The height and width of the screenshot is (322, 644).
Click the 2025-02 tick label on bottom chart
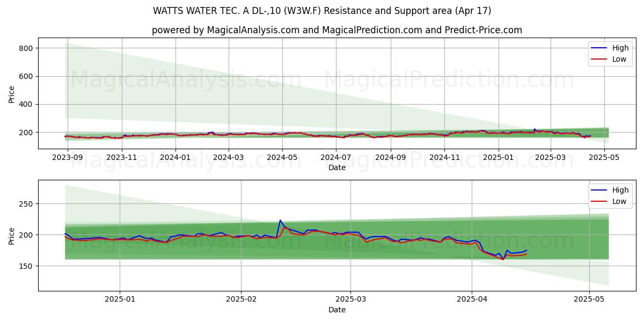tap(241, 299)
